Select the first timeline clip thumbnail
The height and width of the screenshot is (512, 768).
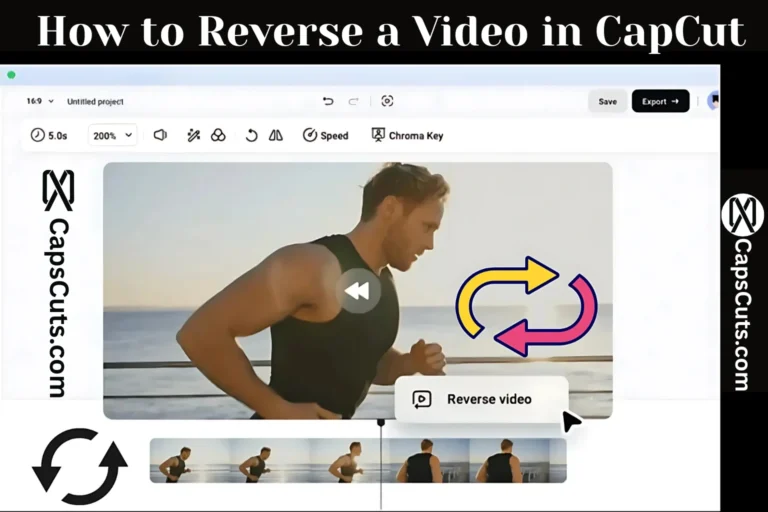click(190, 461)
